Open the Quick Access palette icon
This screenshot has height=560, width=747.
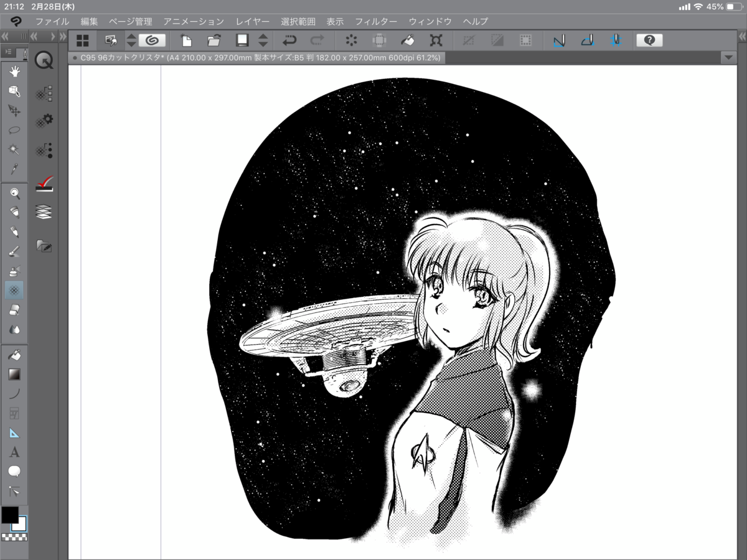coord(44,60)
